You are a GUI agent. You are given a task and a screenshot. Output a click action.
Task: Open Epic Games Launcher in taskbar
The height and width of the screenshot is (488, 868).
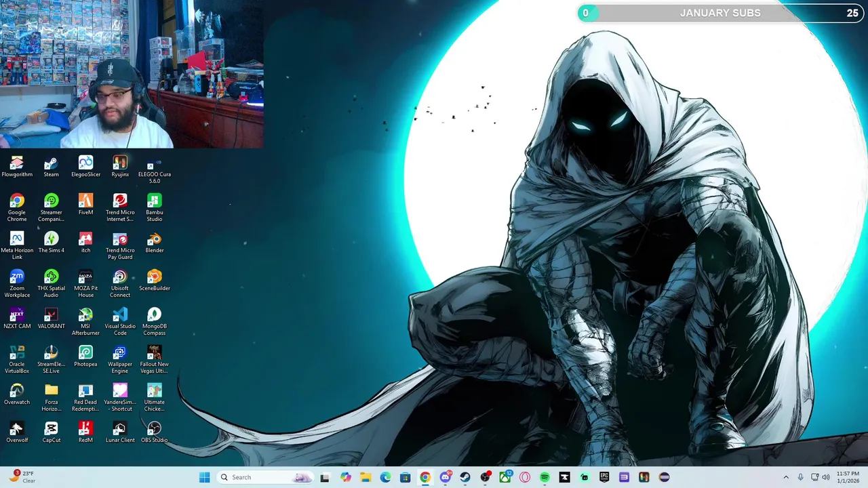pyautogui.click(x=604, y=477)
